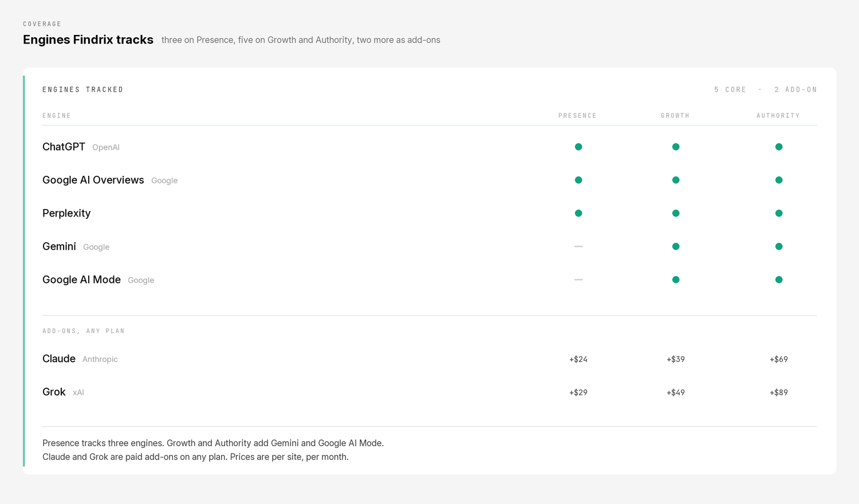This screenshot has width=859, height=504.
Task: Click the Anthropic vendor label
Action: coord(100,359)
